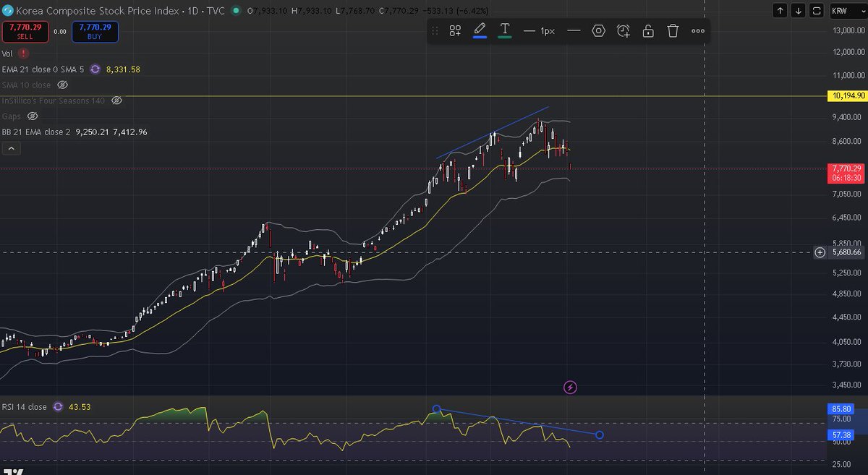
Task: Click the 9,250.21 upper Bollinger value
Action: point(93,132)
